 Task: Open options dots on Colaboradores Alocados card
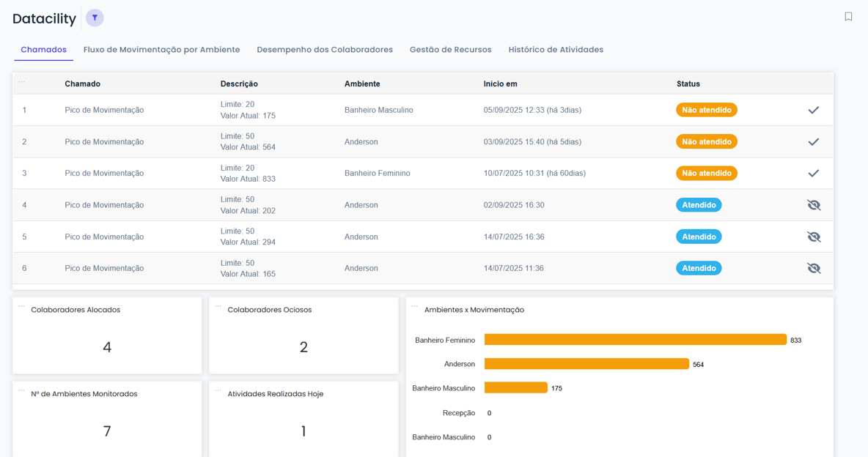point(21,307)
